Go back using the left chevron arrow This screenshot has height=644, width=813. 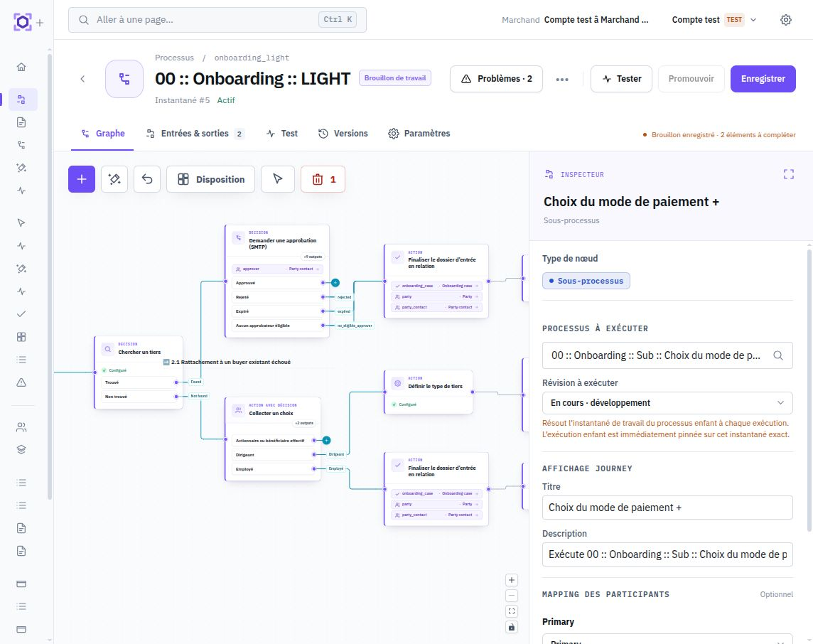point(82,79)
